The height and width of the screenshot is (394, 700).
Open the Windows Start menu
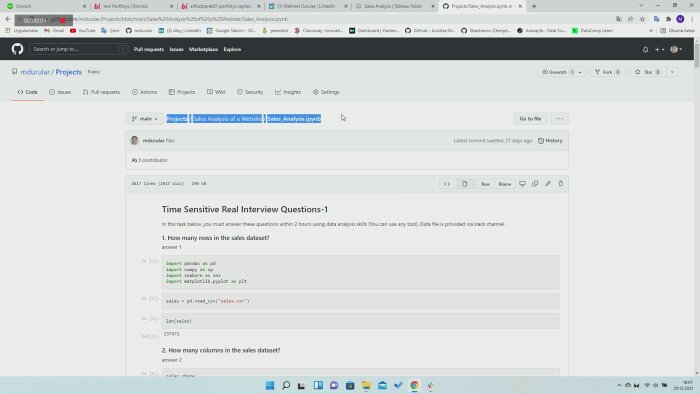click(270, 386)
